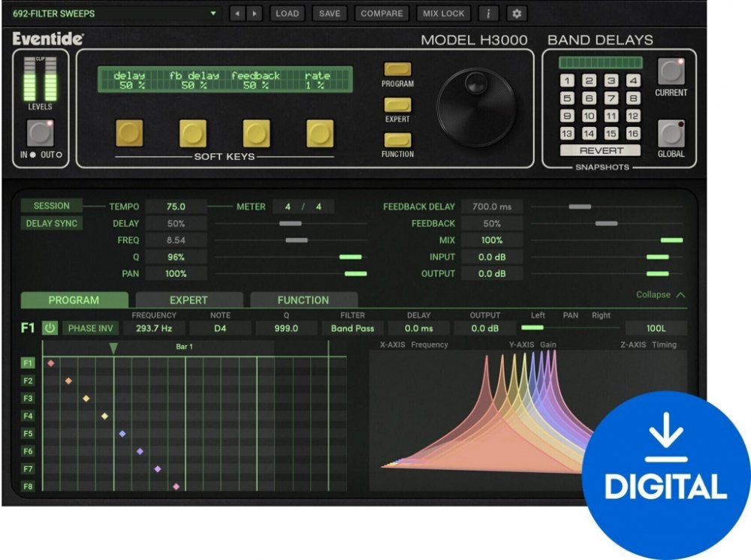Toggle the In/Out bypass button
Screen dimensions: 751x560
tap(40, 133)
